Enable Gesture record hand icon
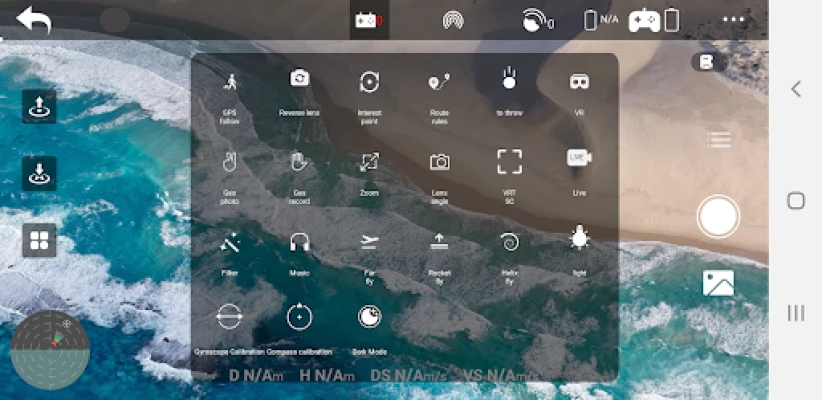This screenshot has width=822, height=400. tap(298, 162)
